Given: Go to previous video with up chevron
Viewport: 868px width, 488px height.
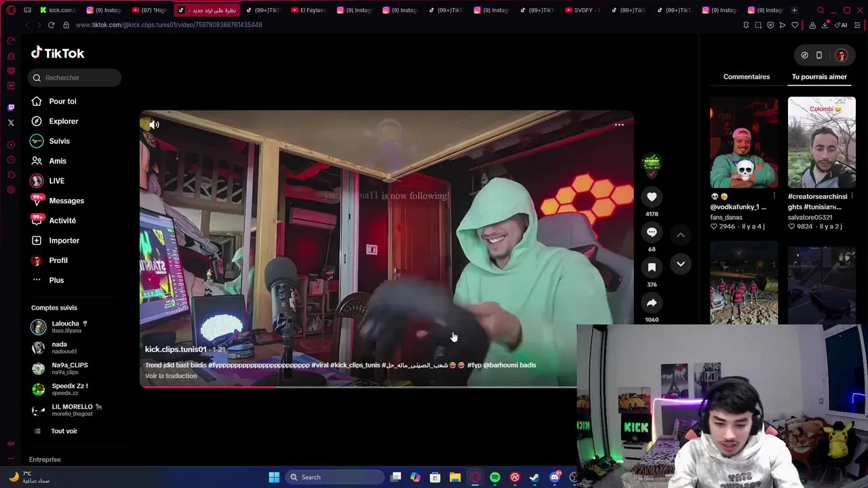Looking at the screenshot, I should (x=681, y=235).
